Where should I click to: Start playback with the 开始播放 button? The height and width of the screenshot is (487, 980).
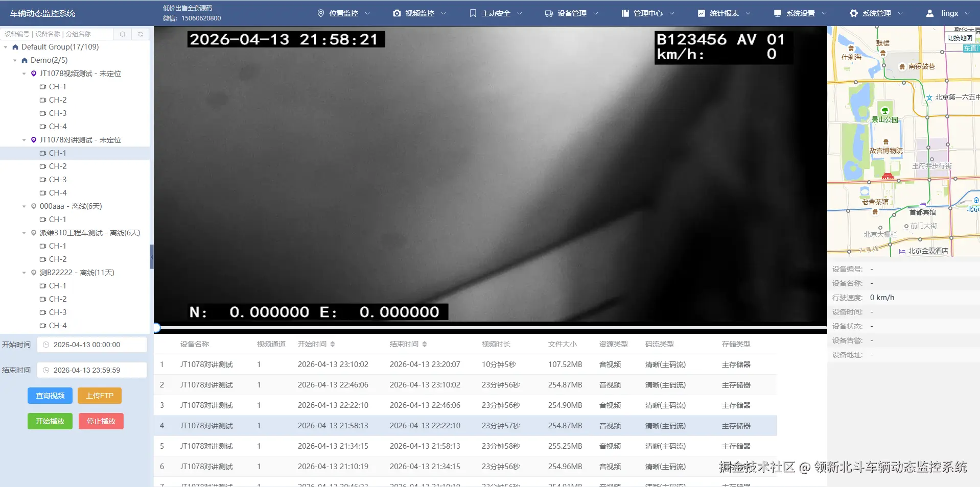tap(50, 421)
